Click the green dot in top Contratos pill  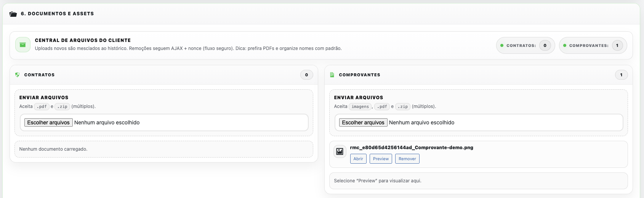(502, 45)
